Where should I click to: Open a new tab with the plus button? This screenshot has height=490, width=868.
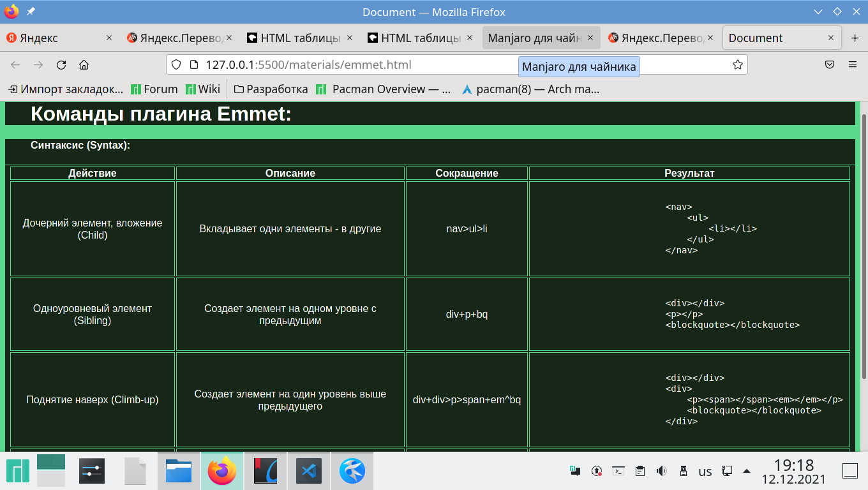pos(855,38)
